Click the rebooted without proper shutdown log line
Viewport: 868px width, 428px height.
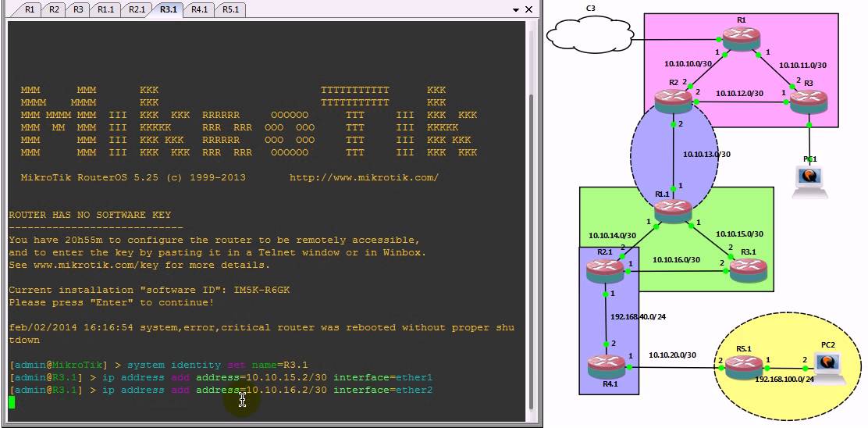coord(261,333)
